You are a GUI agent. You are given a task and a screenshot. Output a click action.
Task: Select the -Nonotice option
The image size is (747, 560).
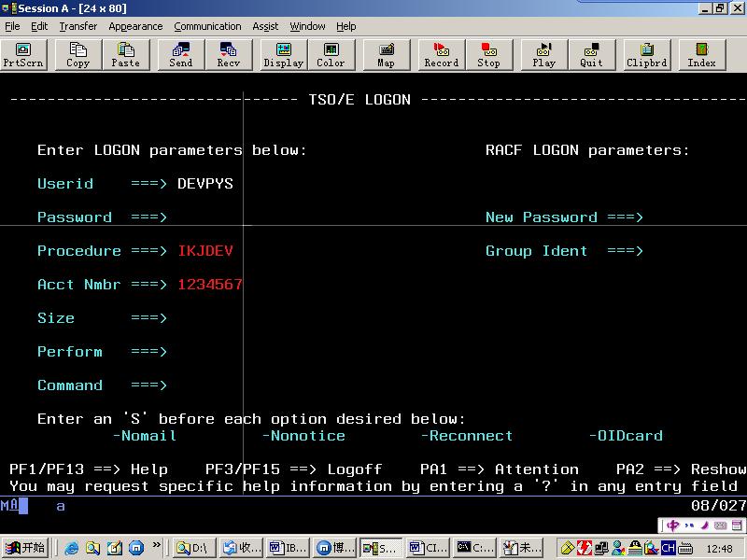pyautogui.click(x=303, y=436)
